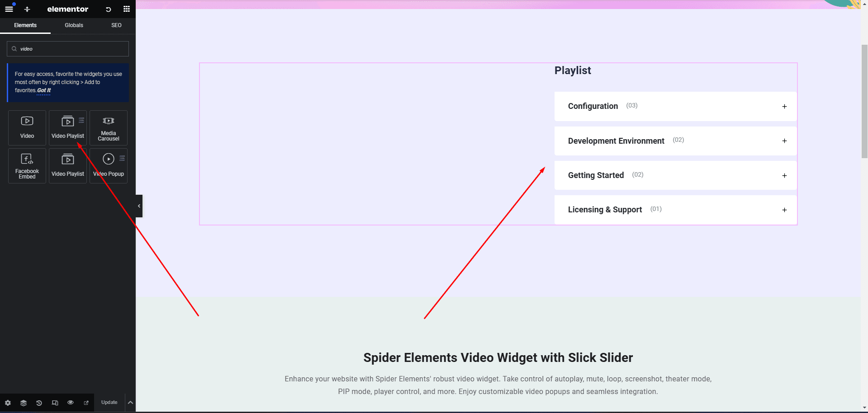The width and height of the screenshot is (868, 413).
Task: Select the Facebook Embed widget
Action: pos(27,166)
